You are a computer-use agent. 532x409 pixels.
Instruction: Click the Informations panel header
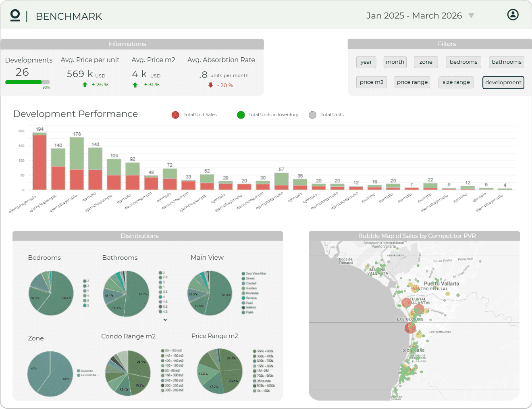(x=132, y=44)
